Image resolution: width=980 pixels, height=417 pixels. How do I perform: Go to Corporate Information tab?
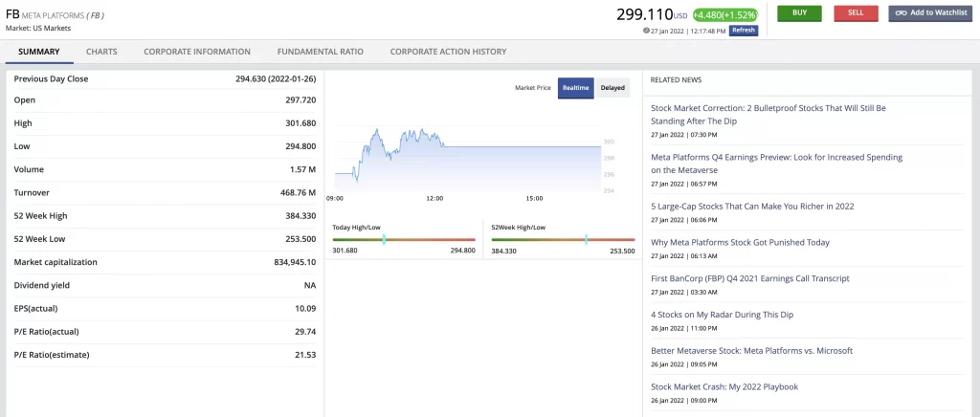point(197,52)
